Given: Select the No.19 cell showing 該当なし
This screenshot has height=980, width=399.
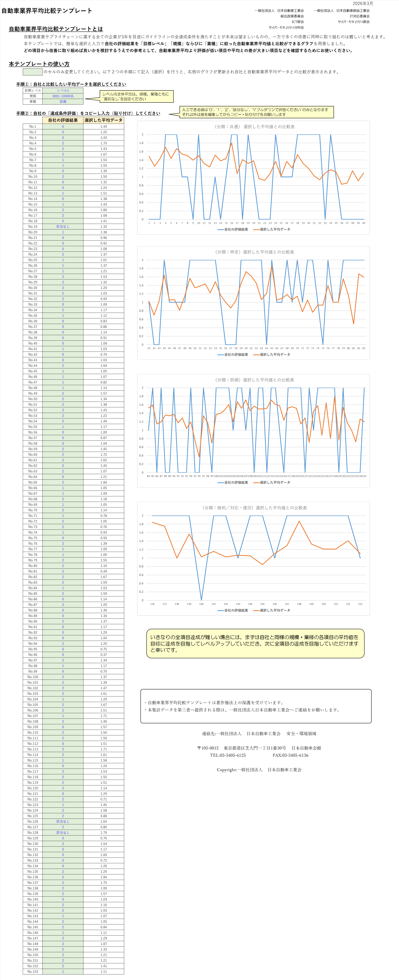Looking at the screenshot, I should tap(63, 227).
